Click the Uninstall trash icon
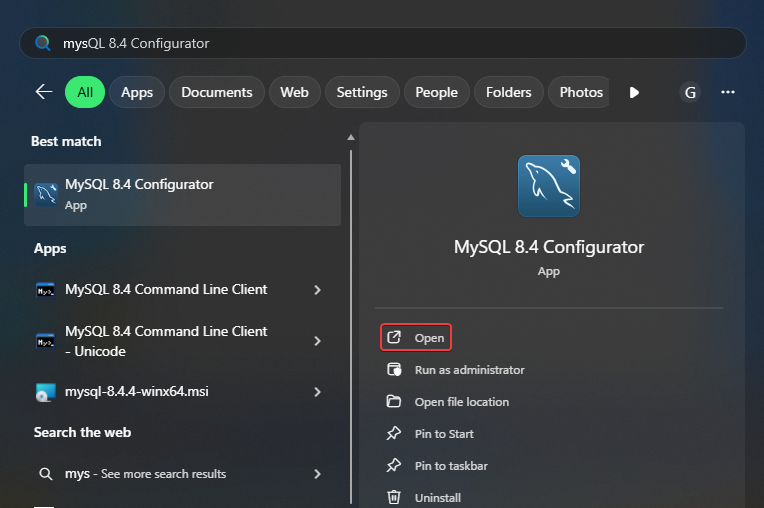764x508 pixels. point(394,497)
